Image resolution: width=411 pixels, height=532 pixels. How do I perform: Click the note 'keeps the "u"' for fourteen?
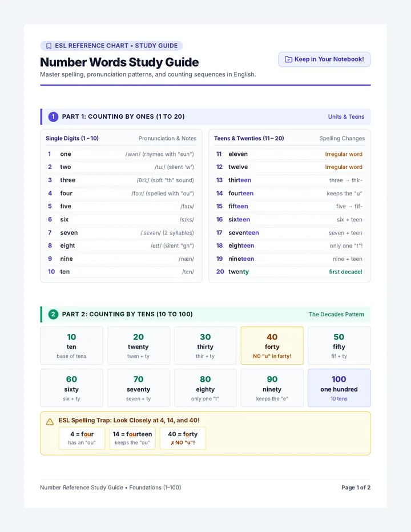[344, 194]
